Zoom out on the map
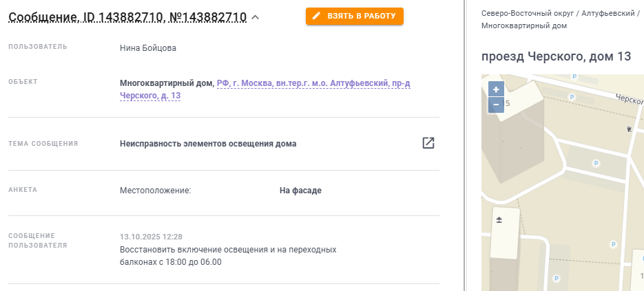Viewport: 644px width, 291px height. tap(496, 105)
